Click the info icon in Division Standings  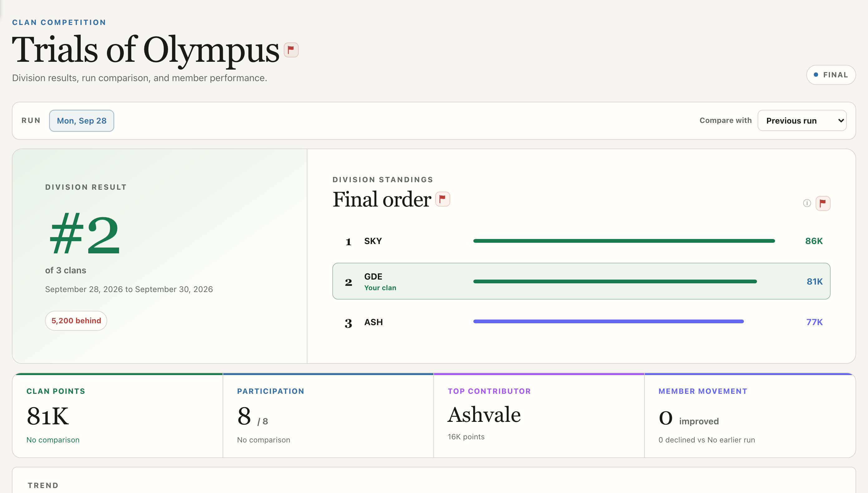point(807,203)
